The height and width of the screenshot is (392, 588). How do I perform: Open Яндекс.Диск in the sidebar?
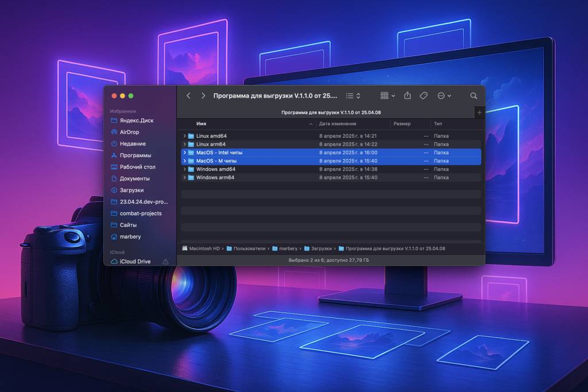pos(136,121)
